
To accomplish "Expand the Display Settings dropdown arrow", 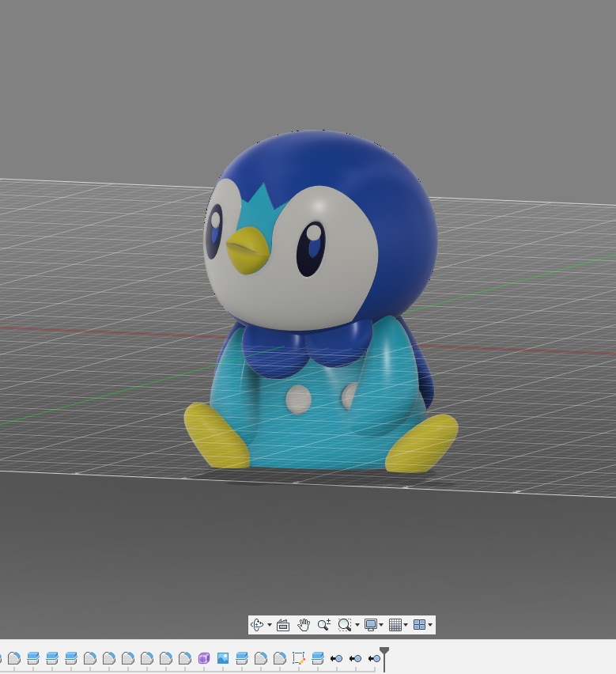I will (x=381, y=625).
